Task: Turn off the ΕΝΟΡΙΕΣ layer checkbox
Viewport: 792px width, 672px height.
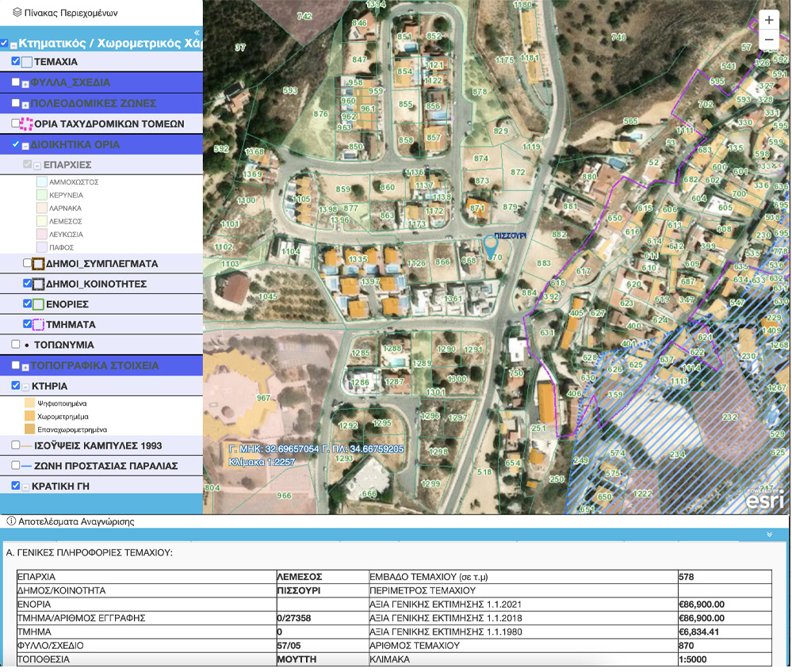Action: (x=28, y=304)
